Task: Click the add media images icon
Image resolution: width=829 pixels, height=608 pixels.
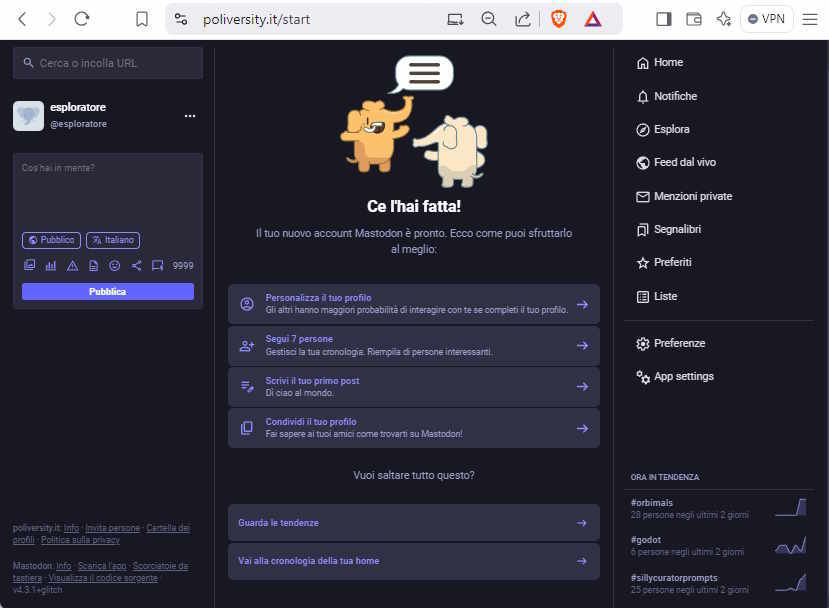Action: [x=30, y=265]
